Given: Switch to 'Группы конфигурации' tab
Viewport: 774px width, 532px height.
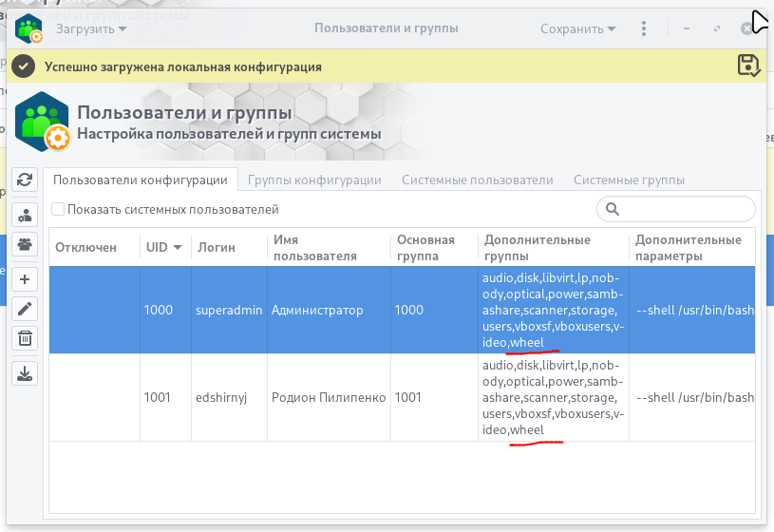Looking at the screenshot, I should pos(314,180).
